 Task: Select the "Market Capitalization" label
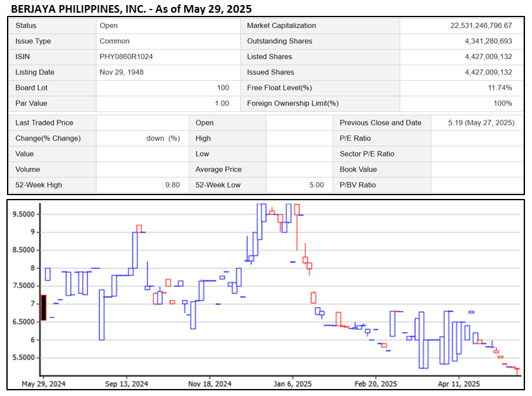pyautogui.click(x=281, y=26)
